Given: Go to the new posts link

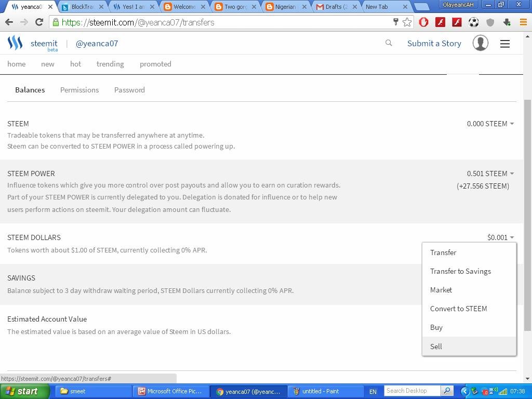Looking at the screenshot, I should point(47,64).
